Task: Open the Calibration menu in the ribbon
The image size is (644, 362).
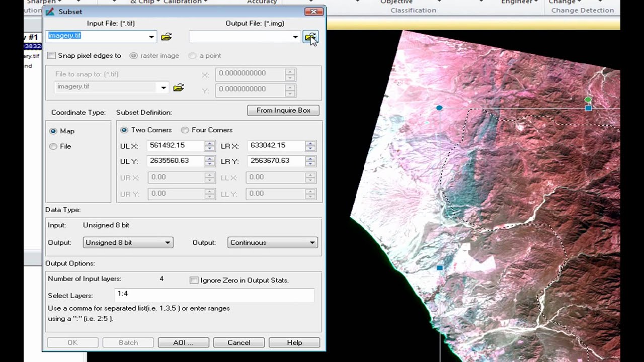Action: 185,2
